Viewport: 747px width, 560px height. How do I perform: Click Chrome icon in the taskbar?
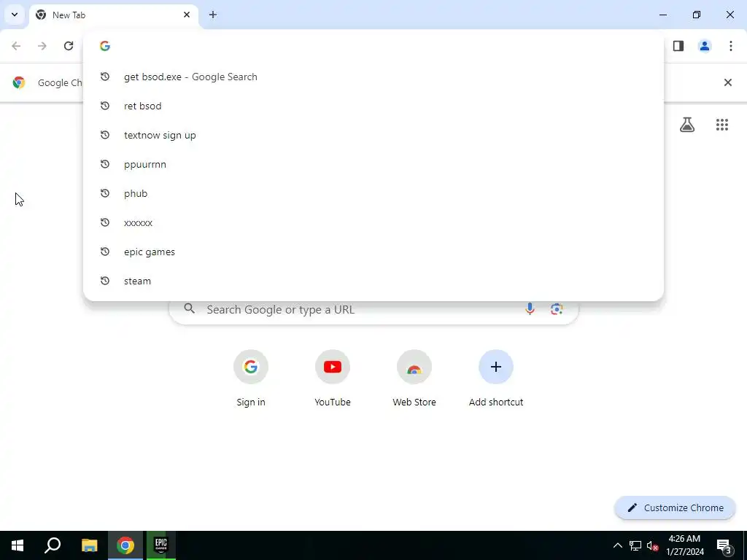125,545
